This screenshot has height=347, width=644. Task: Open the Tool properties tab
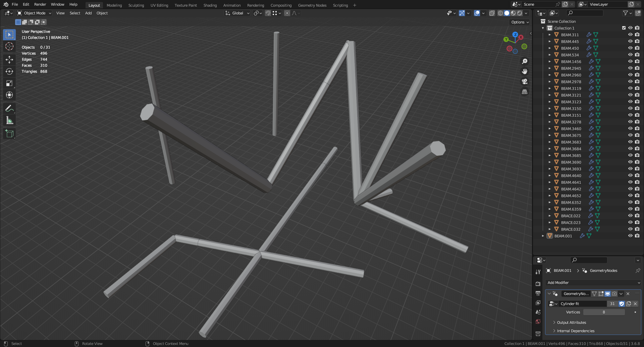[538, 272]
